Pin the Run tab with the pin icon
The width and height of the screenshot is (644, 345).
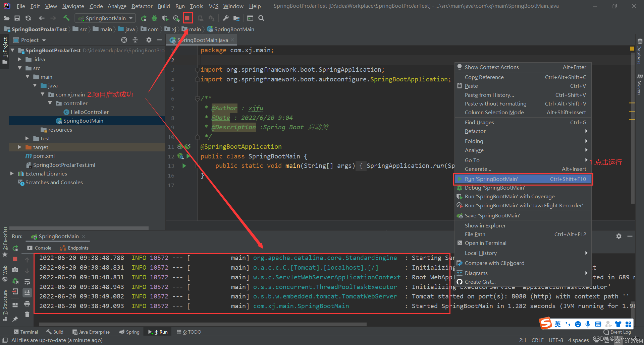[x=15, y=319]
